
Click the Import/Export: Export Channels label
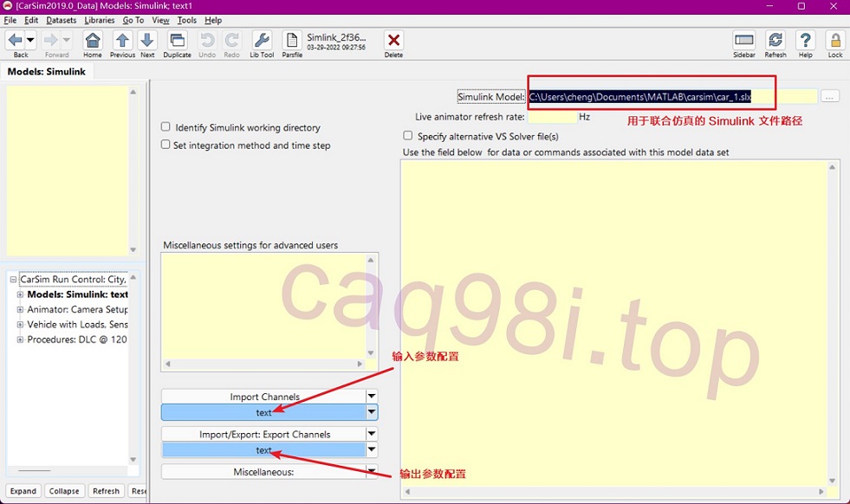click(264, 434)
